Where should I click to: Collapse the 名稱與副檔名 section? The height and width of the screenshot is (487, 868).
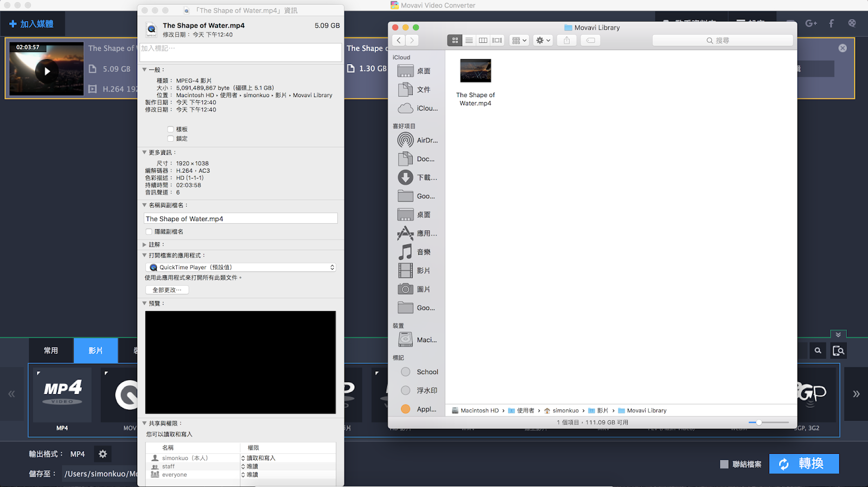click(144, 205)
